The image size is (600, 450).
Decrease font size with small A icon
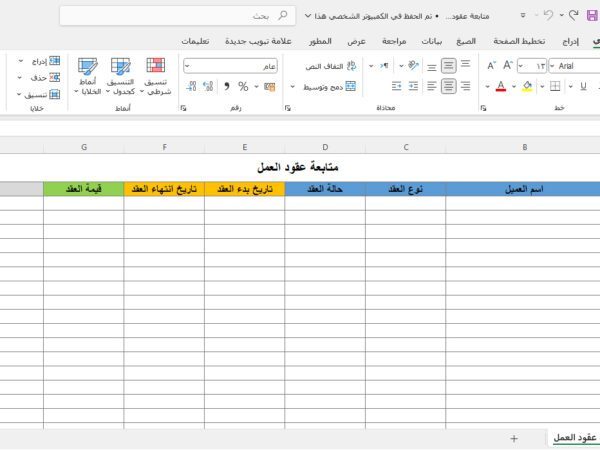(x=491, y=66)
